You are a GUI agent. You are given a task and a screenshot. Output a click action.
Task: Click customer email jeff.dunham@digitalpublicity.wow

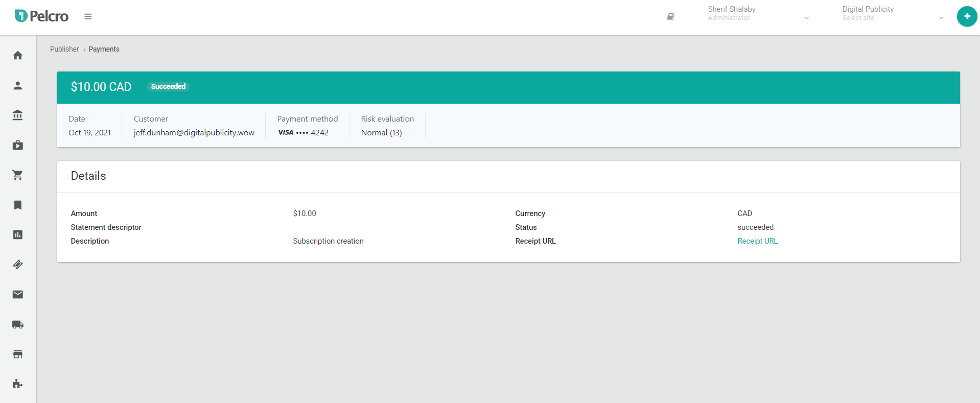tap(194, 133)
